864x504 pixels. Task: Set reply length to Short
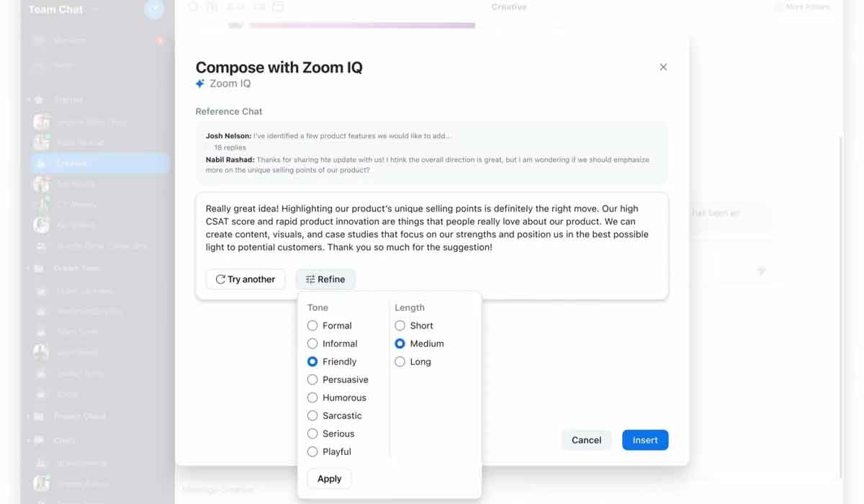[x=400, y=325]
